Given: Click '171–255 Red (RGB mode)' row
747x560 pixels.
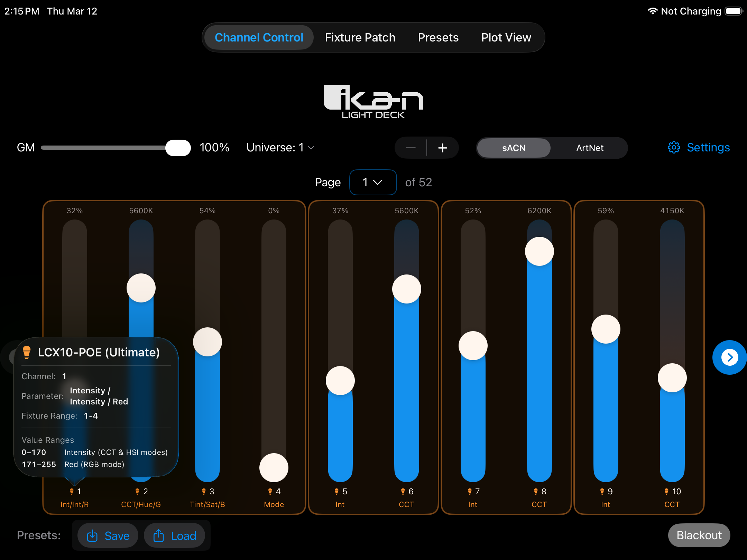Looking at the screenshot, I should point(73,464).
